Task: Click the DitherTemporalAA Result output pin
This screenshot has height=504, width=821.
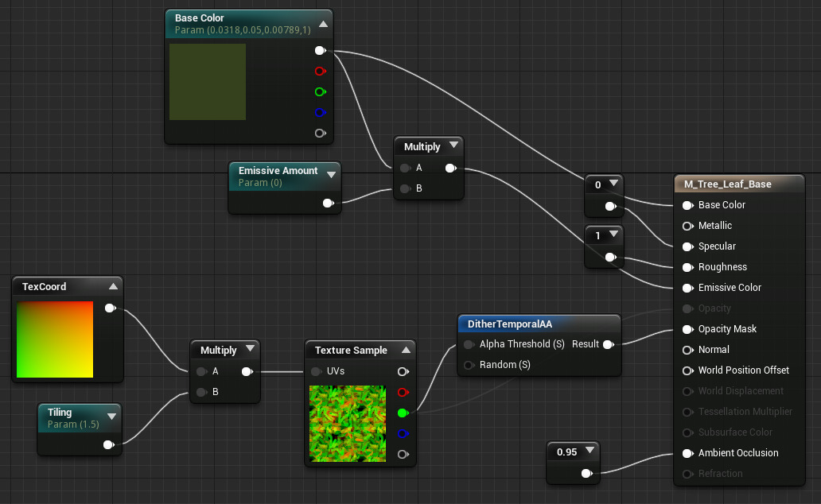Action: [609, 344]
